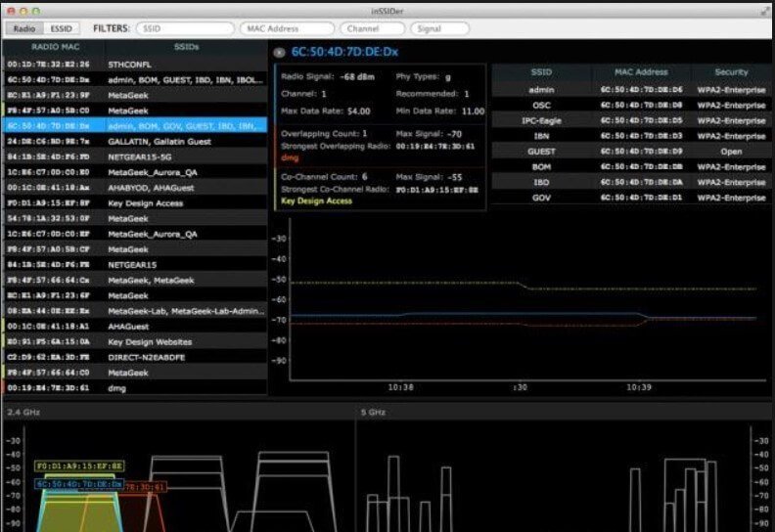Select the MetaGeek, MetaGeek row

pyautogui.click(x=135, y=281)
